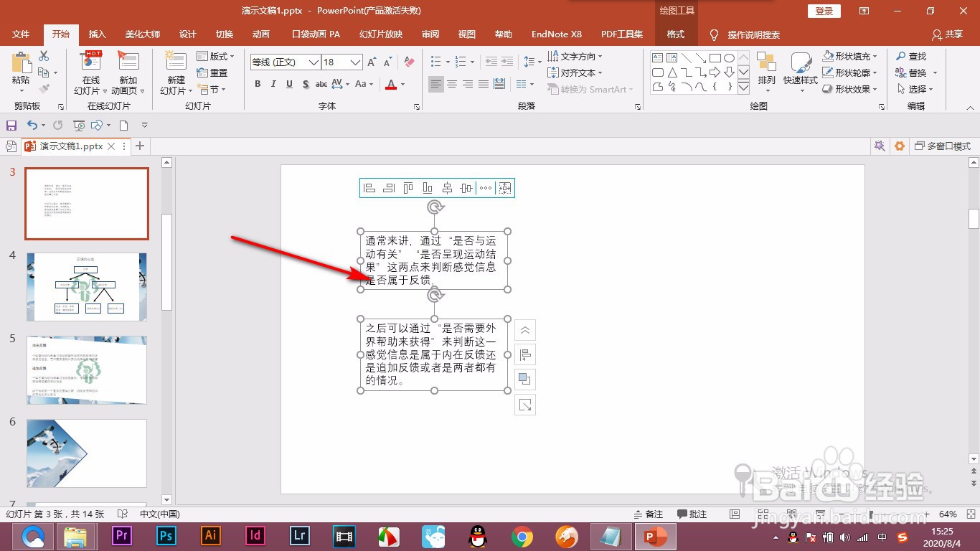Expand the Layout (版式) dropdown
This screenshot has height=551, width=980.
[x=215, y=56]
